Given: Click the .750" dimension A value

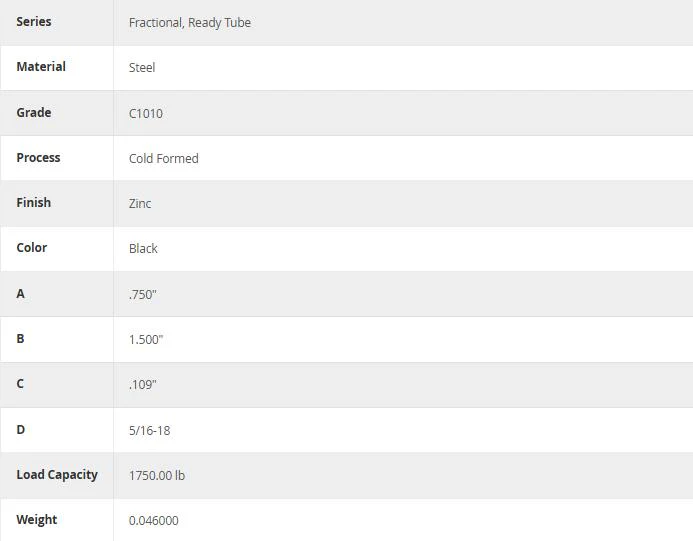Looking at the screenshot, I should tap(143, 294).
